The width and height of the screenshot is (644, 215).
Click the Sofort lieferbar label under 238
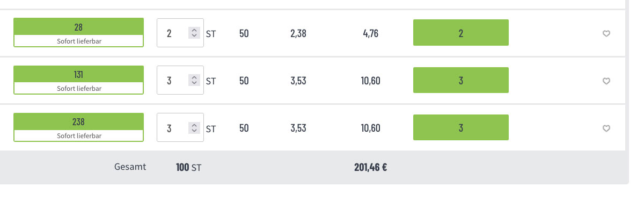(79, 136)
